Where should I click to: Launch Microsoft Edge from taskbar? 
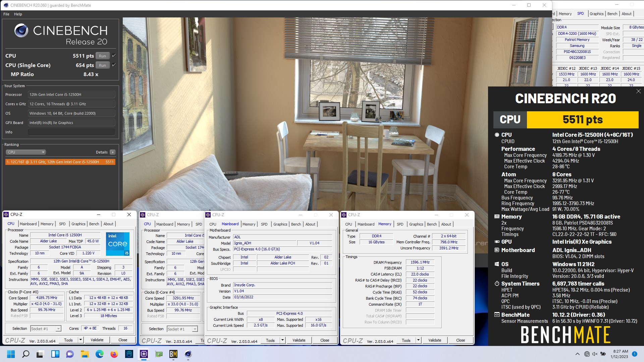tap(99, 354)
